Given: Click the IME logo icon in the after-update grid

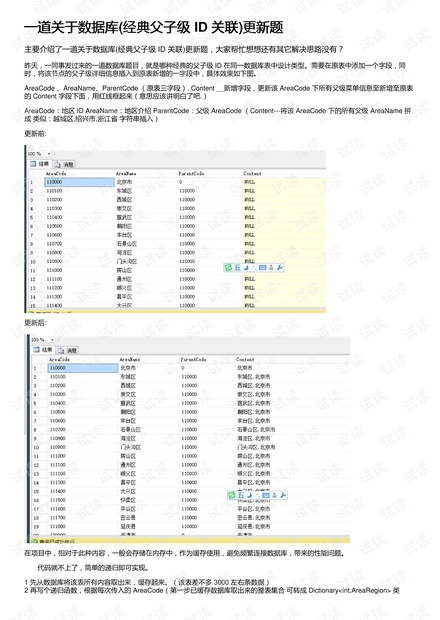Looking at the screenshot, I should 232,495.
